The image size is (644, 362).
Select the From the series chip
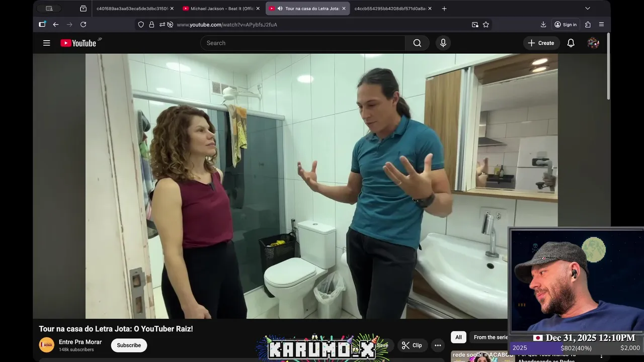click(490, 337)
